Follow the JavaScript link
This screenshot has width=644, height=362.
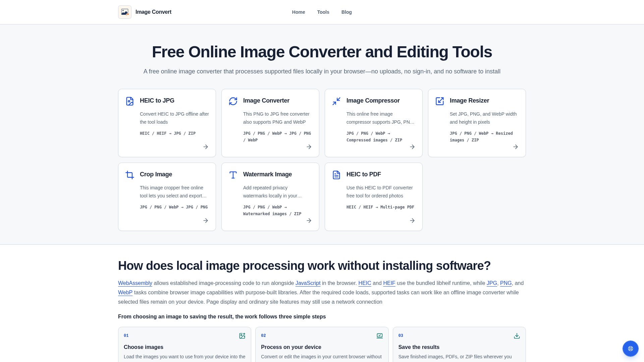tap(308, 283)
